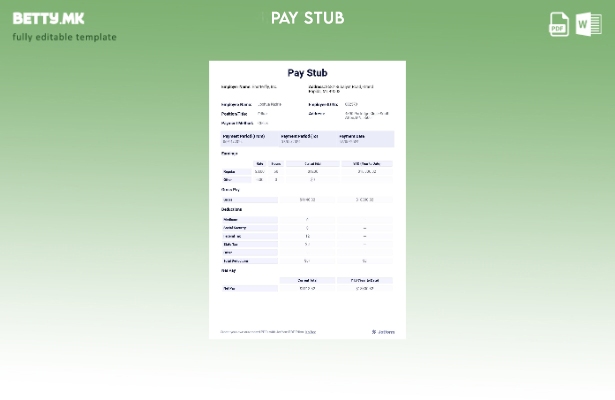Click the Word document format icon
This screenshot has width=615, height=400.
tap(588, 25)
